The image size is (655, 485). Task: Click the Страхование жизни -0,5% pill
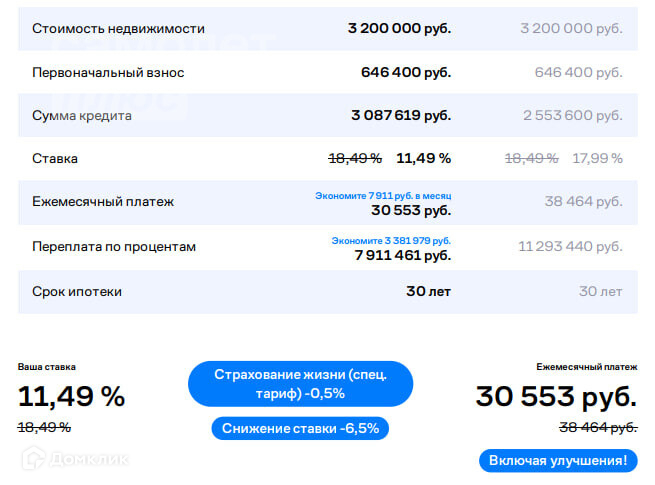300,383
